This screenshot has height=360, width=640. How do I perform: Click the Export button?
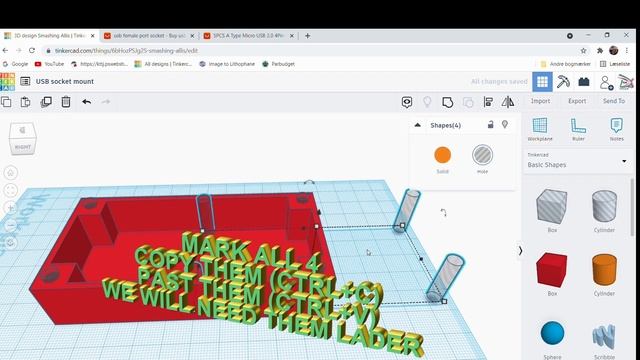(x=577, y=101)
